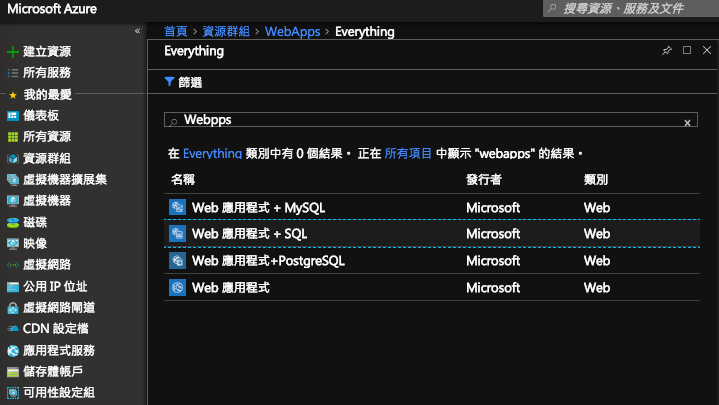Click the magnifier icon in the marketplace search box
This screenshot has height=405, width=719.
(x=173, y=122)
